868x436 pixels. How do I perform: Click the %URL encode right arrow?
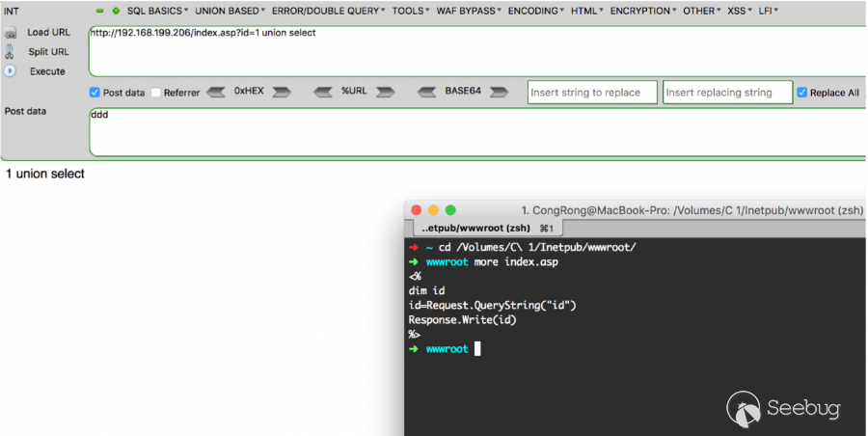point(386,93)
